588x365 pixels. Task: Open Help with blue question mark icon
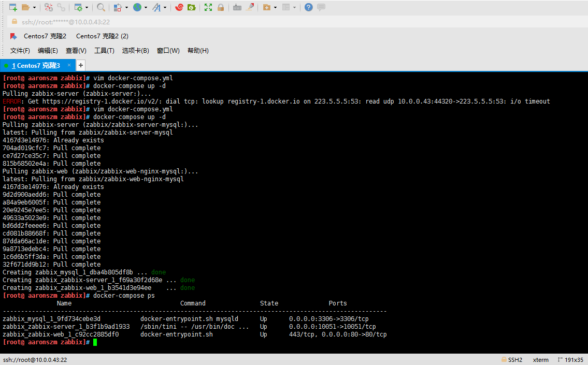pyautogui.click(x=308, y=7)
